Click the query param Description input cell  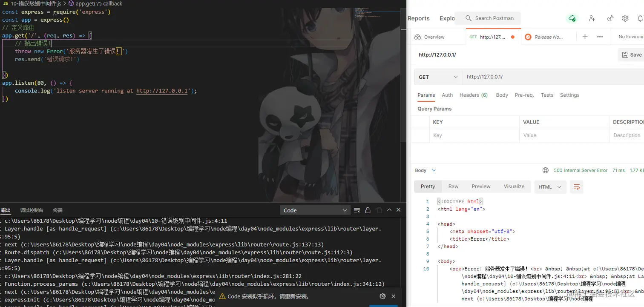pyautogui.click(x=627, y=135)
